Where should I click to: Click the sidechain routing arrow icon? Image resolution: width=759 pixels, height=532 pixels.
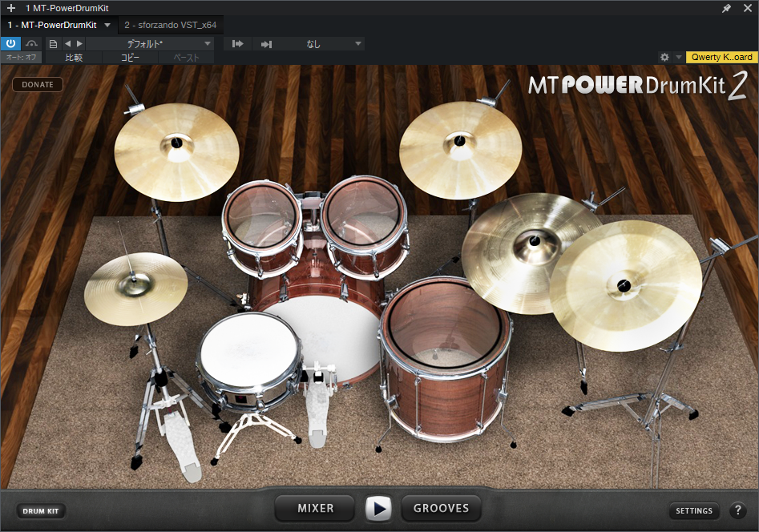pos(238,44)
